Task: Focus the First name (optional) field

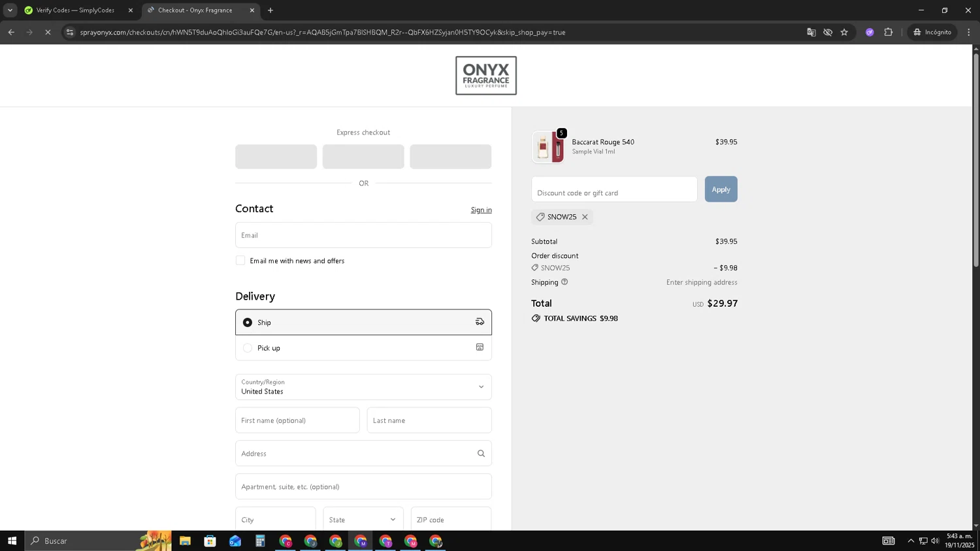Action: [x=297, y=420]
